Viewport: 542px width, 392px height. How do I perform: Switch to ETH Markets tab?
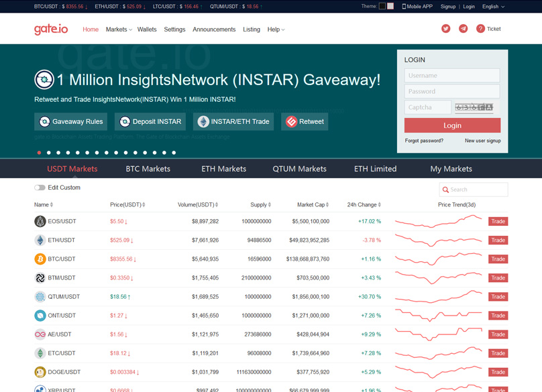223,169
